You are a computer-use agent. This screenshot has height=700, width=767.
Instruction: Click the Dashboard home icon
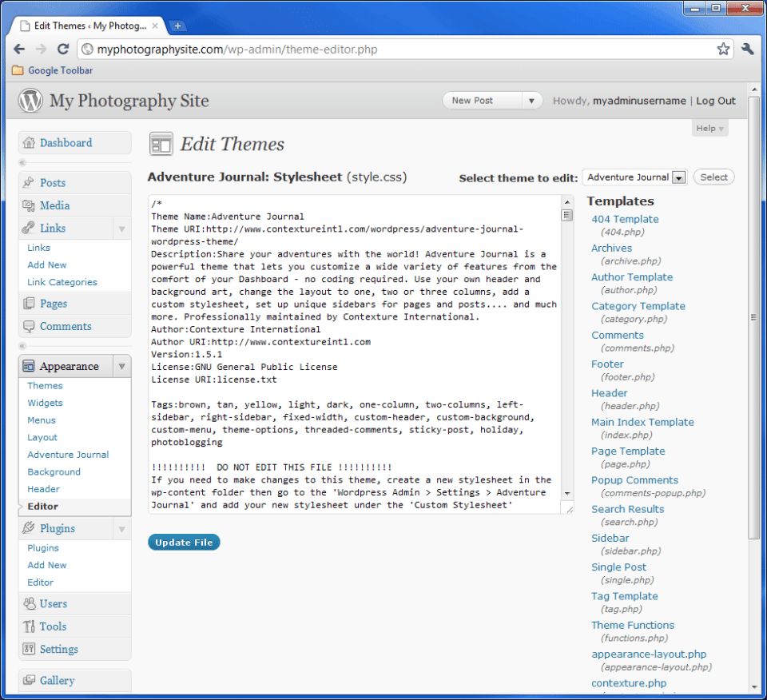29,143
